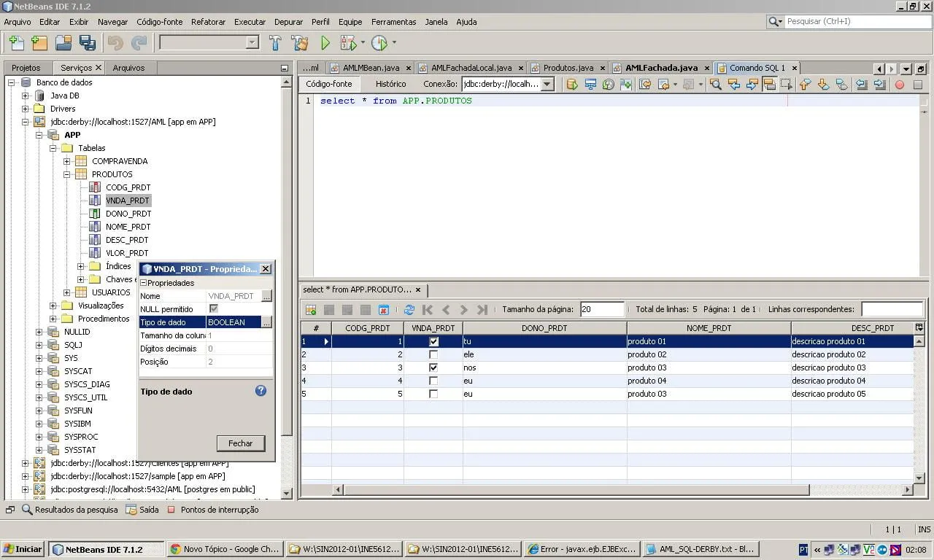Click the Run Project green play icon

[x=325, y=43]
